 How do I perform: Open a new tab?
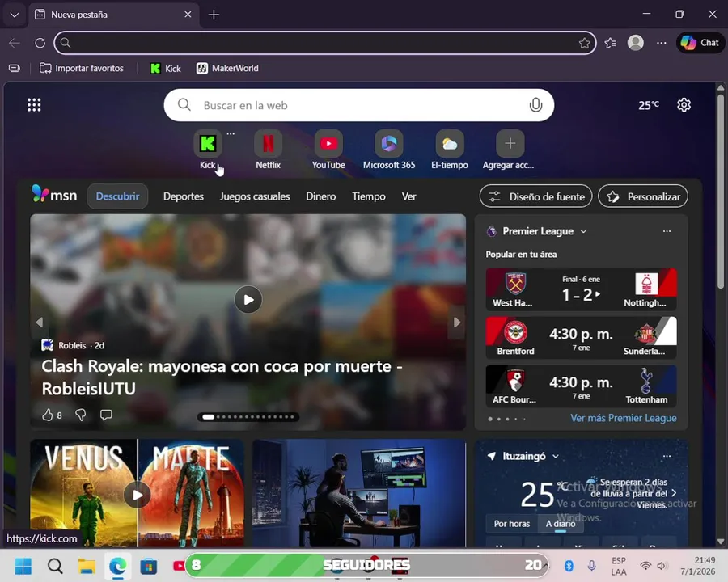214,15
